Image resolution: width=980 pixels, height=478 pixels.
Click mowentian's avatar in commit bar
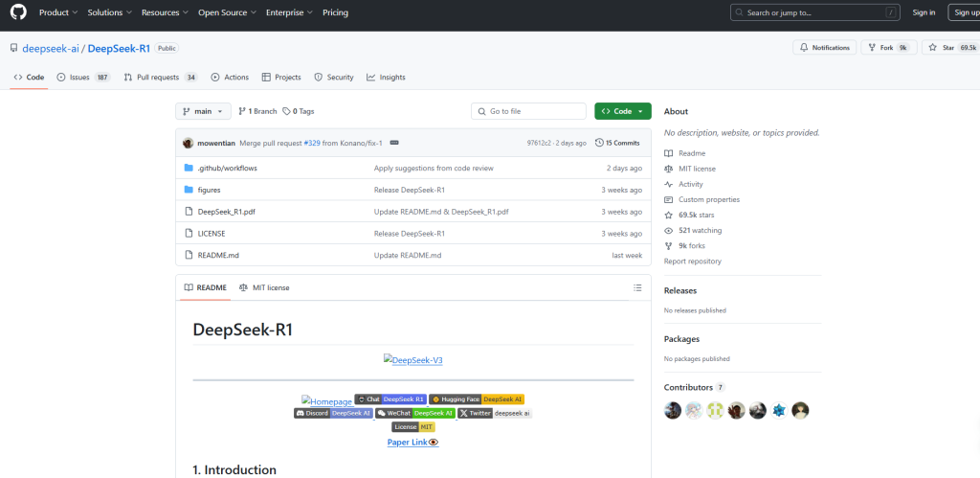189,143
